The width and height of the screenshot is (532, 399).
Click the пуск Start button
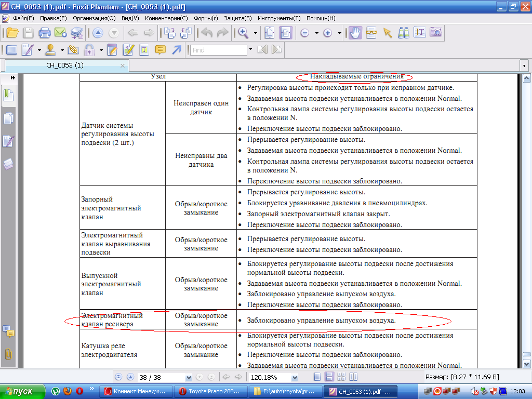(x=22, y=392)
